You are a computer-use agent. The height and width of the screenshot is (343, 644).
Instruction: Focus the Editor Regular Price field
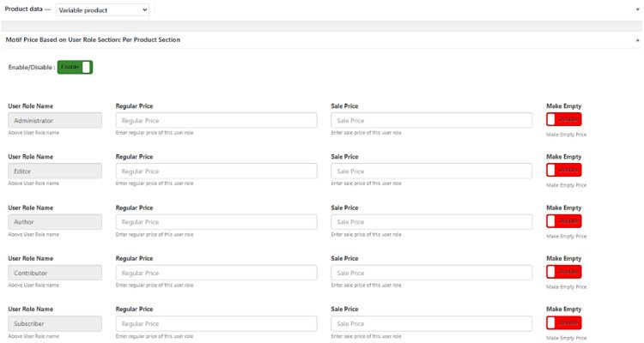(x=216, y=171)
